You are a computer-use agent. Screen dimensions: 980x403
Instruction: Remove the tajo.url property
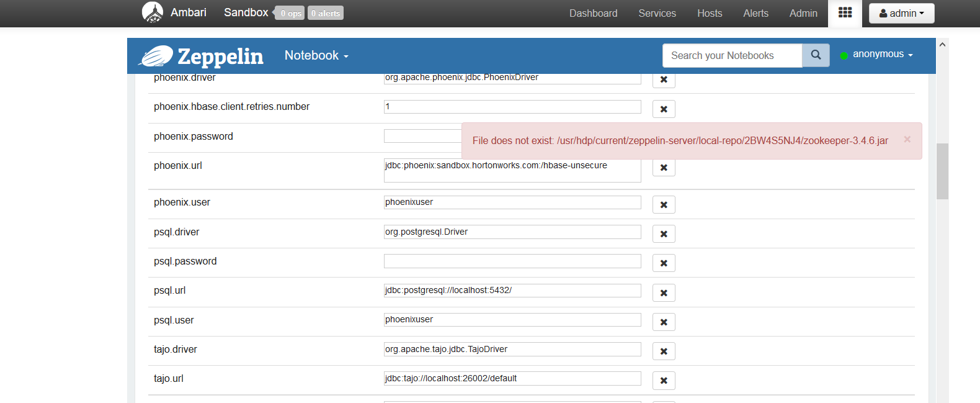pos(664,381)
